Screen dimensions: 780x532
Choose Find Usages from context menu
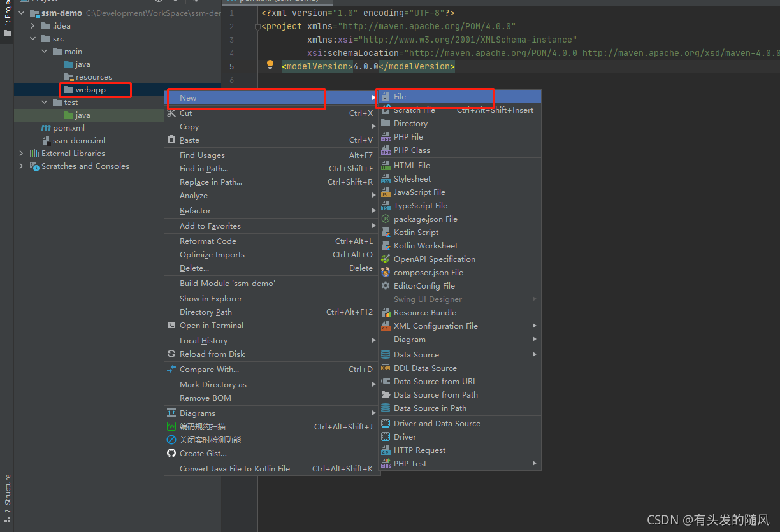tap(271, 155)
